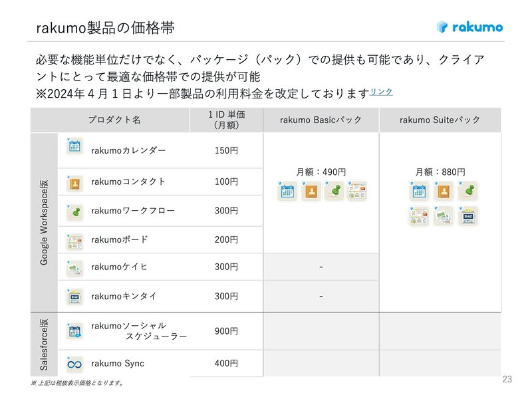Image resolution: width=532 pixels, height=399 pixels.
Task: Click the 300円 price for rakumoキンタイ
Action: [x=226, y=296]
